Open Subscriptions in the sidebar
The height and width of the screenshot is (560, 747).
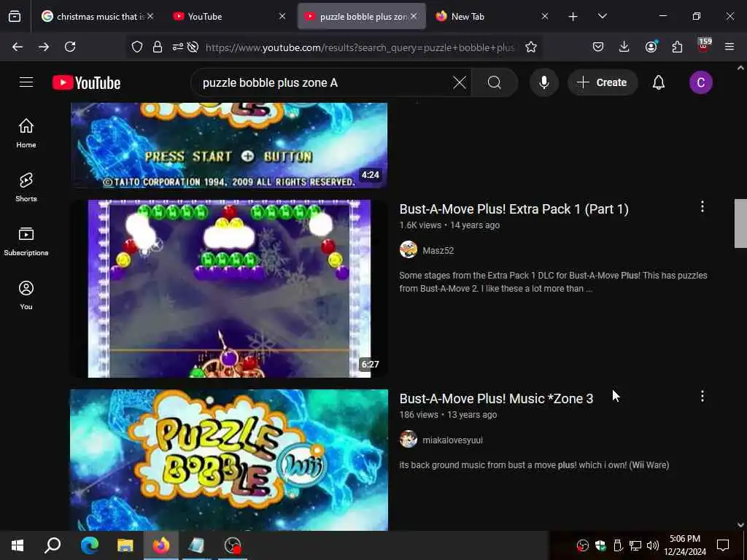pos(26,241)
